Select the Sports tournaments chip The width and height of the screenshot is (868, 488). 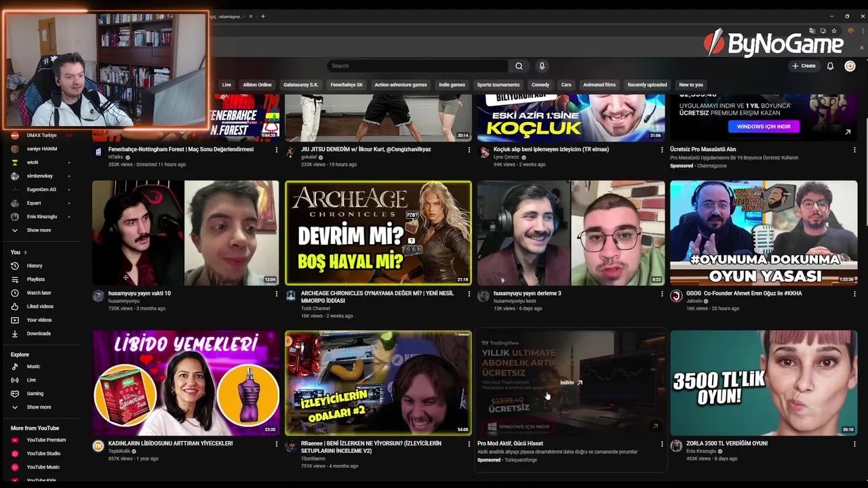[x=498, y=85]
